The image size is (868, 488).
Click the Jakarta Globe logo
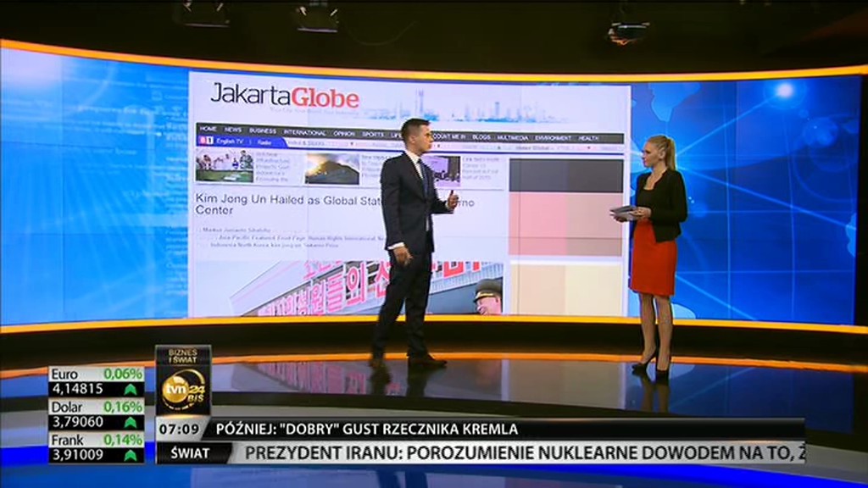click(285, 97)
